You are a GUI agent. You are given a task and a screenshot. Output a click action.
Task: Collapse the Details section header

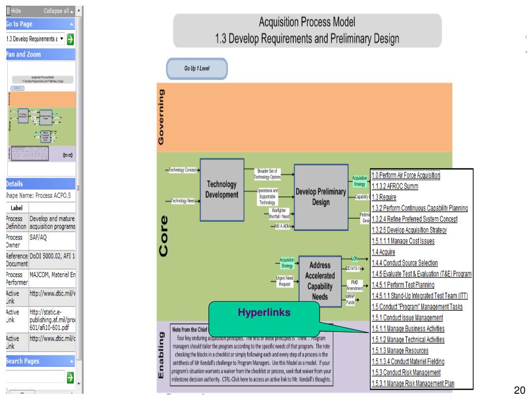(x=41, y=183)
